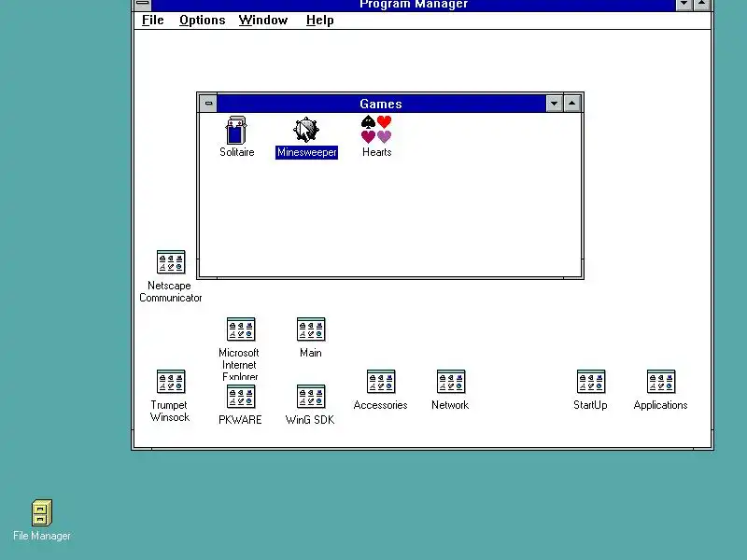The image size is (747, 560).
Task: Click the Netscape Communicator label text
Action: 171,291
